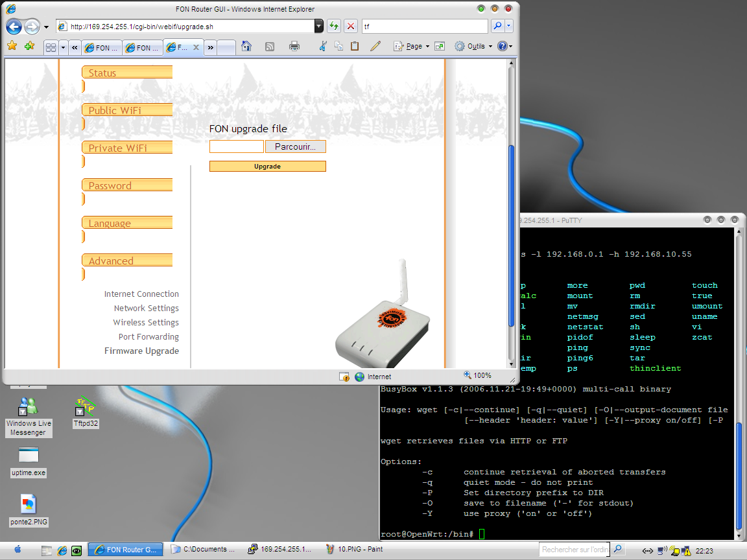This screenshot has width=747, height=560.
Task: Click the Network Settings link
Action: [147, 308]
